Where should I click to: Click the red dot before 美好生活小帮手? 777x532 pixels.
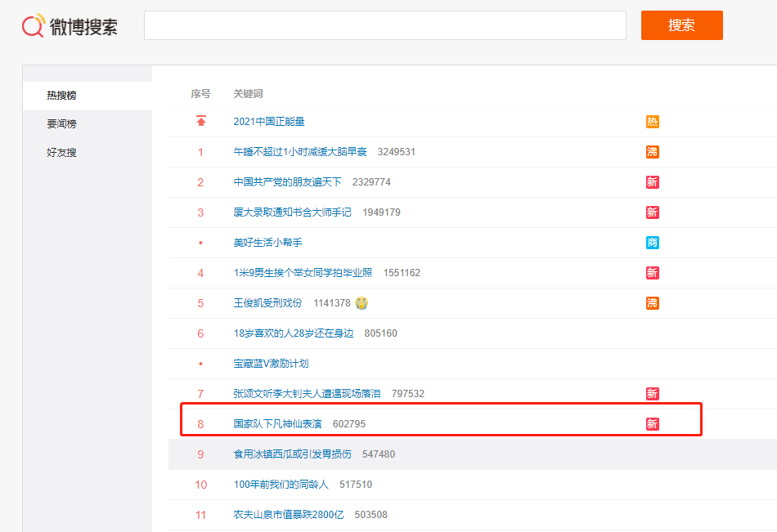point(200,243)
